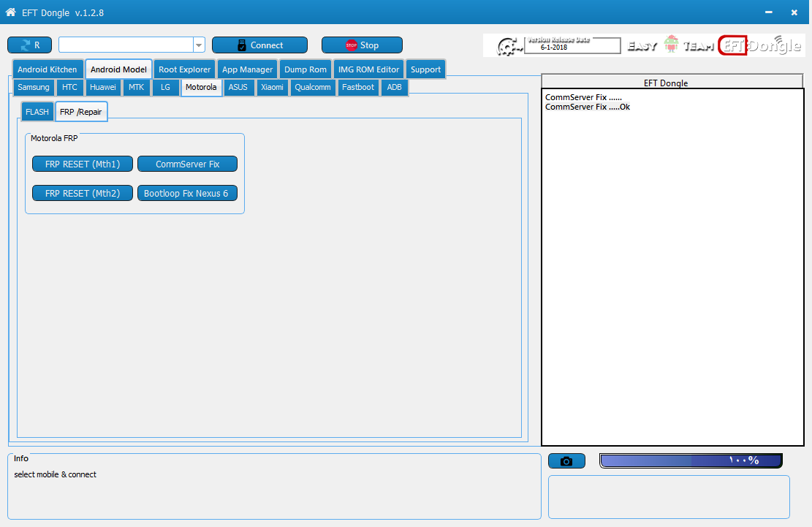Click FRP RESET (Mth2) button
The image size is (812, 527).
point(83,193)
